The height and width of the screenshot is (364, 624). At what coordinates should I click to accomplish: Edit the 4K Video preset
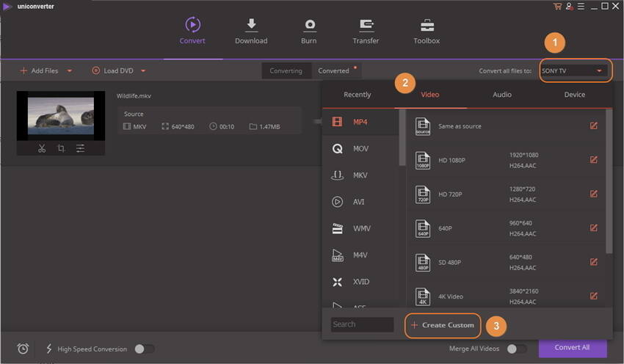click(593, 296)
